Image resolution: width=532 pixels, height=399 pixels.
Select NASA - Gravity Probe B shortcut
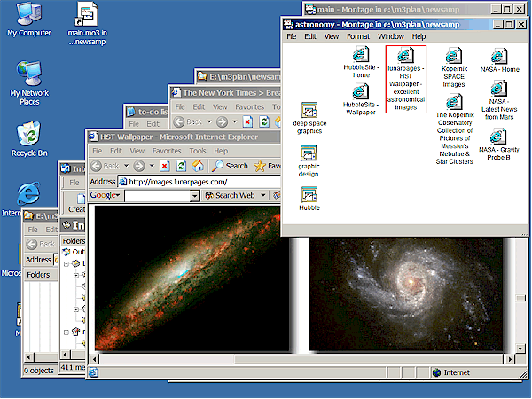click(498, 145)
